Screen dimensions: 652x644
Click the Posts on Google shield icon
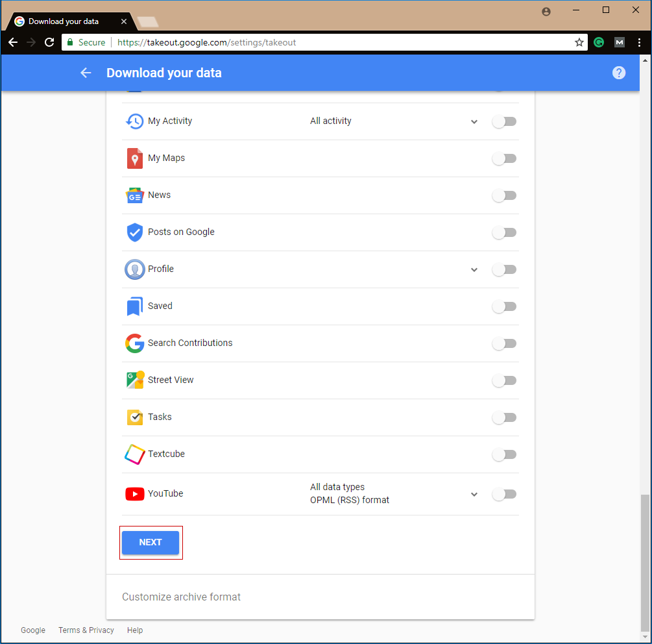[134, 232]
